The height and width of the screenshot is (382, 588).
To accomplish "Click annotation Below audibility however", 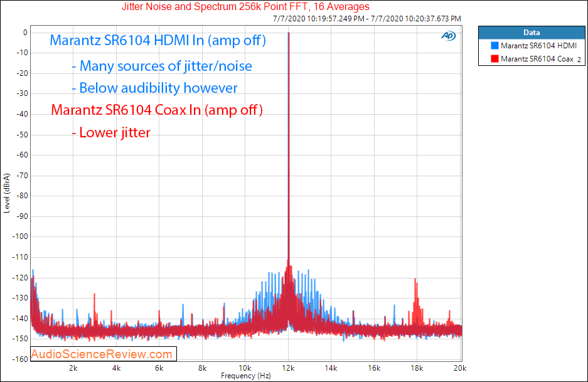I will point(154,88).
